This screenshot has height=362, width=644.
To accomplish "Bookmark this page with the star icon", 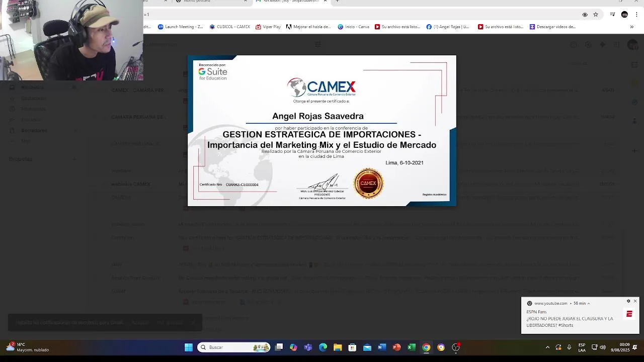I will pyautogui.click(x=596, y=15).
